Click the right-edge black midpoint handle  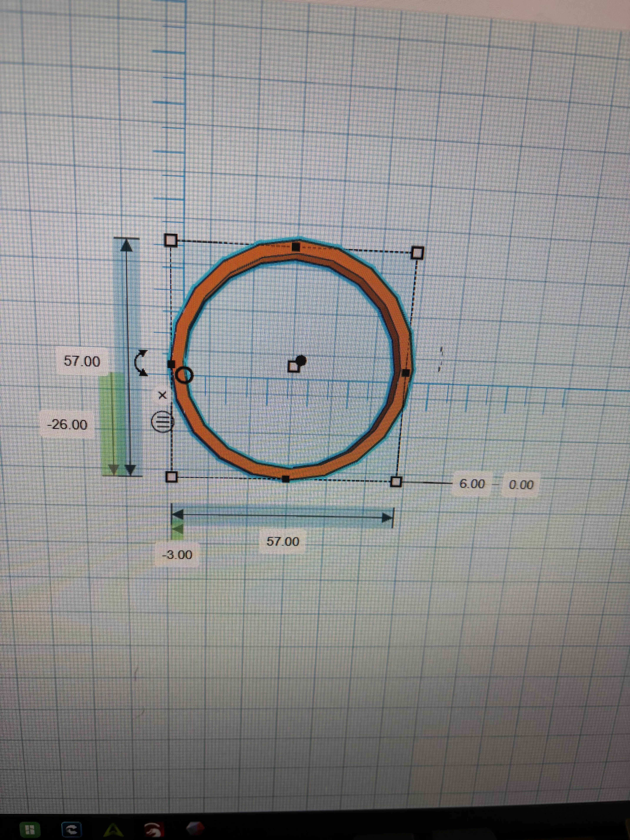click(406, 373)
